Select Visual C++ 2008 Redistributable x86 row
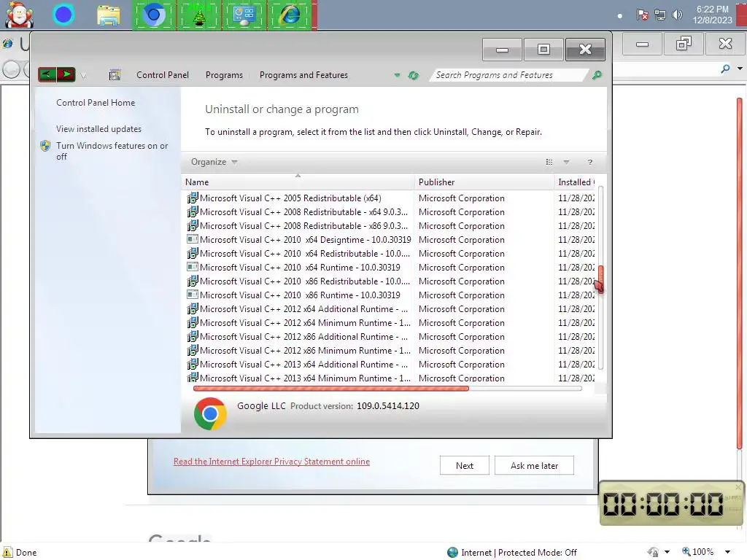The width and height of the screenshot is (747, 560). point(391,226)
